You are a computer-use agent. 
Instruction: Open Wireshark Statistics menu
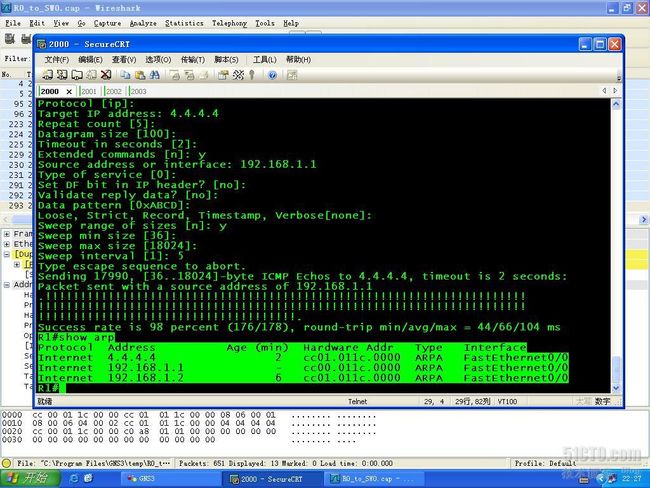click(184, 23)
